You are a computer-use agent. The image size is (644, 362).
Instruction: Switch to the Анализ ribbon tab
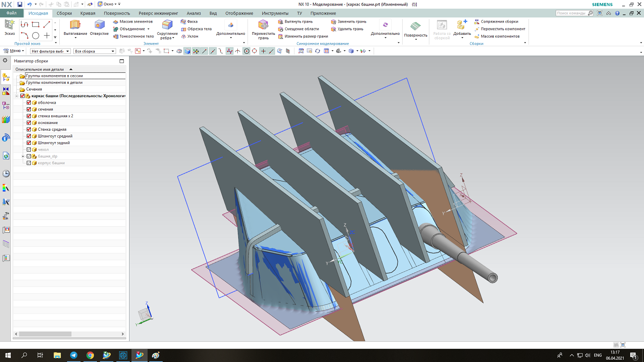click(193, 14)
